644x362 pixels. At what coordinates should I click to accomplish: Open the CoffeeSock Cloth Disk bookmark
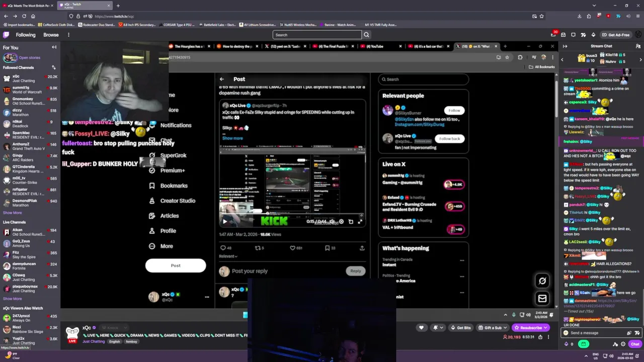pos(56,25)
